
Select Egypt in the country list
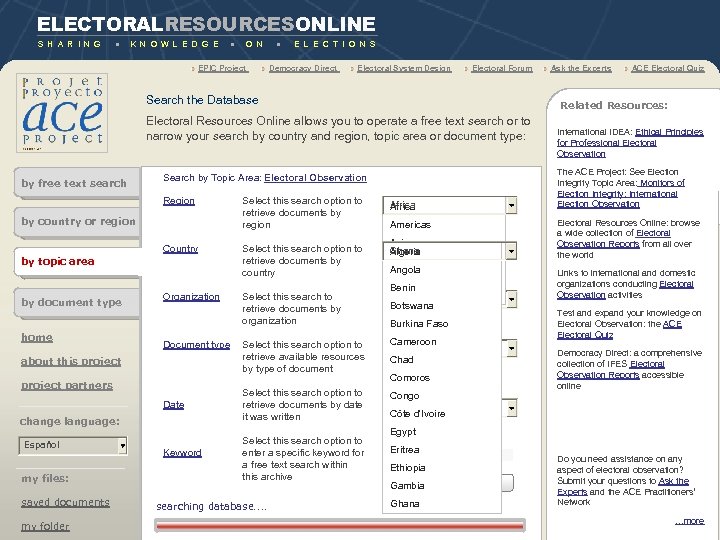click(x=442, y=432)
